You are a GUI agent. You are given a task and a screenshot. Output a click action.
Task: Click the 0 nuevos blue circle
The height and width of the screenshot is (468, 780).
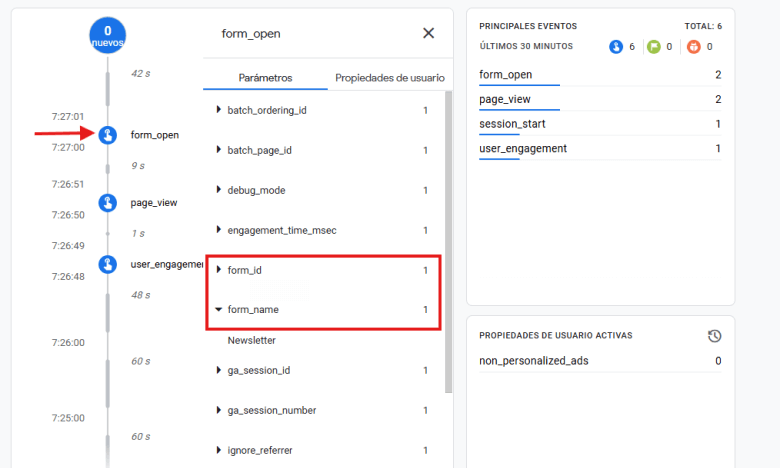pos(107,35)
